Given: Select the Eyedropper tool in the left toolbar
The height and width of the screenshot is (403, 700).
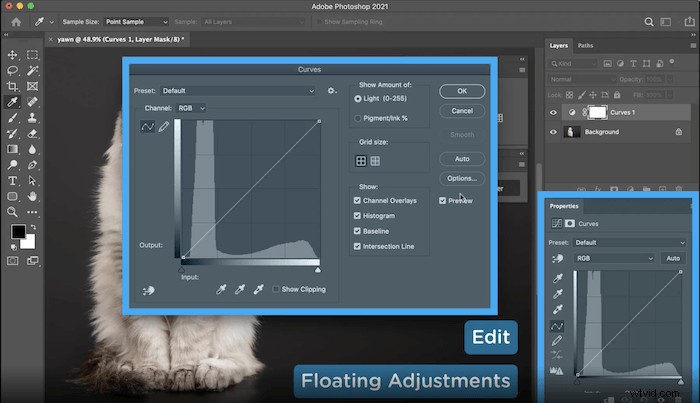Looking at the screenshot, I should 12,102.
